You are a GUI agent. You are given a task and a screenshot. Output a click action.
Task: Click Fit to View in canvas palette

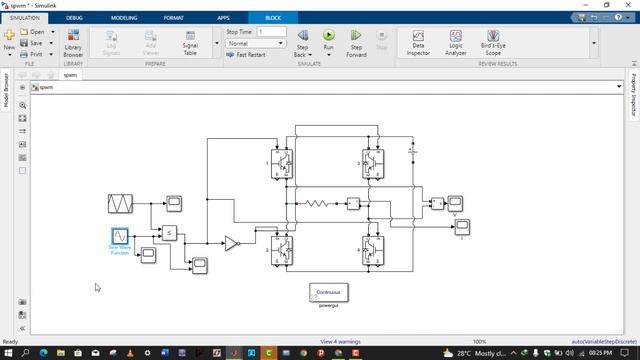(x=22, y=118)
